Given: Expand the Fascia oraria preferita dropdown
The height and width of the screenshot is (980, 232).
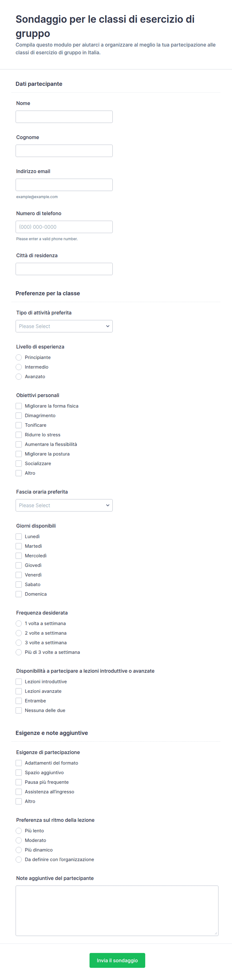Looking at the screenshot, I should coord(64,505).
